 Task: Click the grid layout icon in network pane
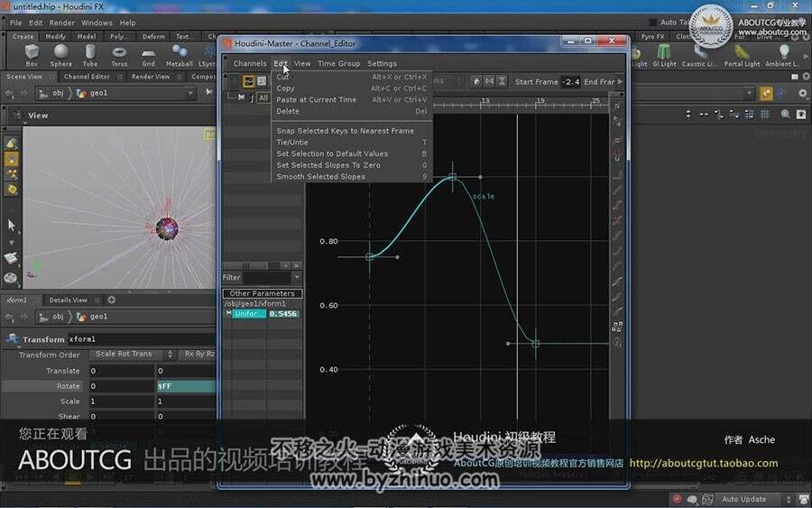tap(765, 114)
